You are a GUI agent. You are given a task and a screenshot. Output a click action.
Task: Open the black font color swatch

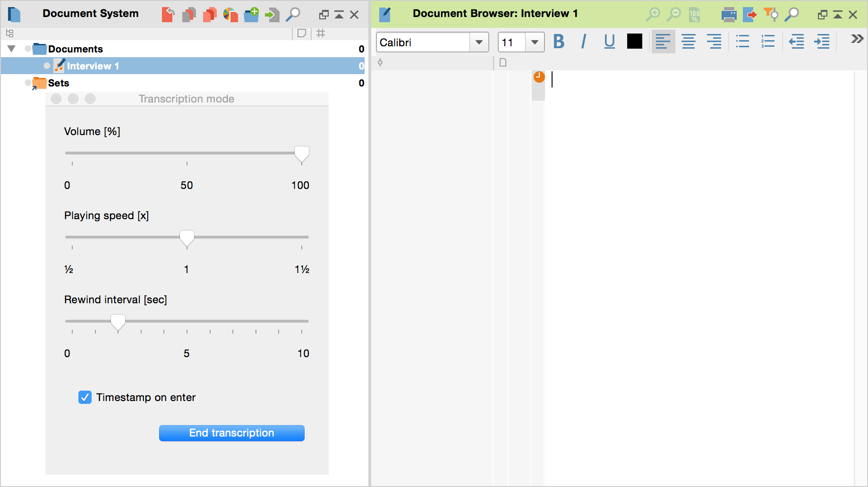tap(634, 42)
